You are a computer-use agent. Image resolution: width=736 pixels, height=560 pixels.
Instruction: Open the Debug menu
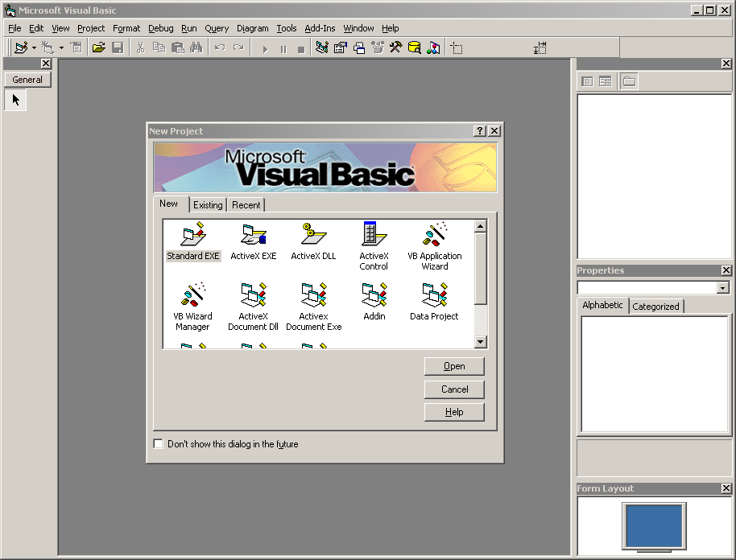[160, 29]
